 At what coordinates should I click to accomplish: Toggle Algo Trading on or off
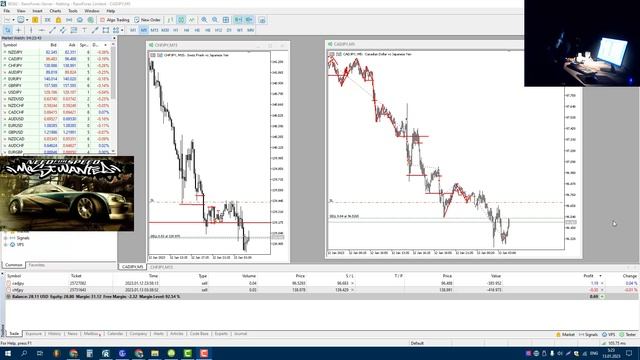(x=115, y=20)
